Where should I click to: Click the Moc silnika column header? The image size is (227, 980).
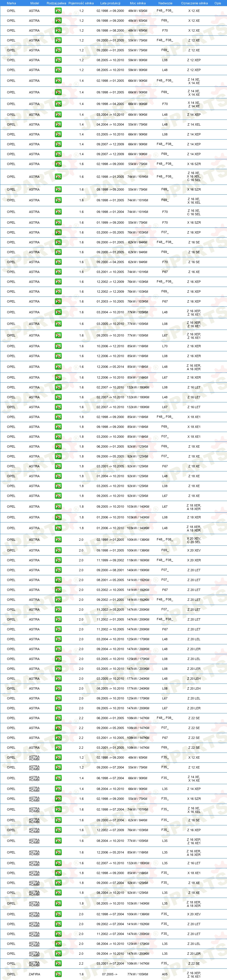[x=138, y=3]
